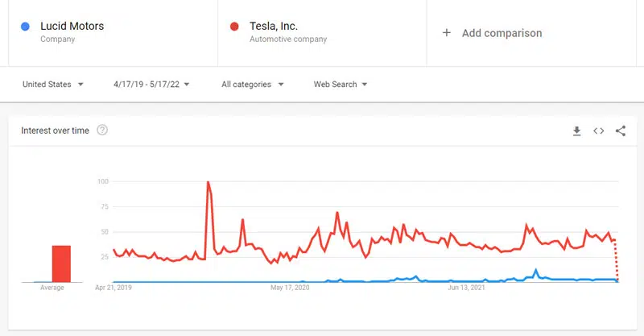Click the red Tesla average bar
This screenshot has width=644, height=336.
click(61, 264)
